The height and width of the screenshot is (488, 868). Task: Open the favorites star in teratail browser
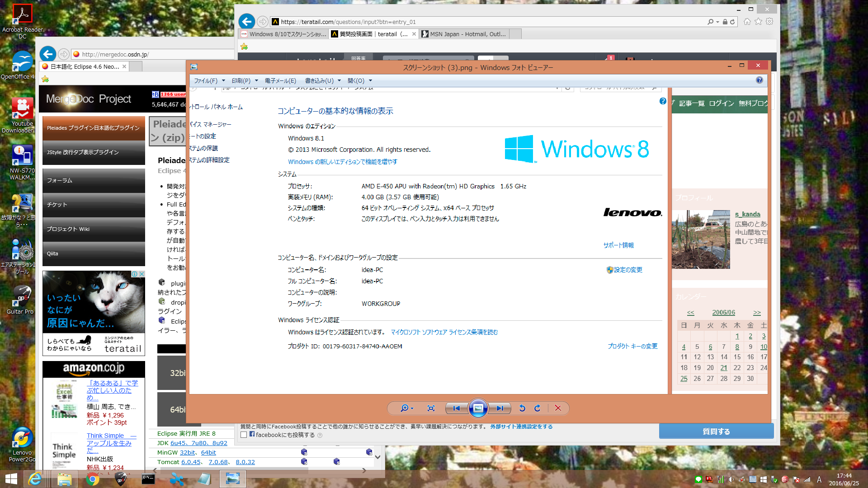[758, 21]
